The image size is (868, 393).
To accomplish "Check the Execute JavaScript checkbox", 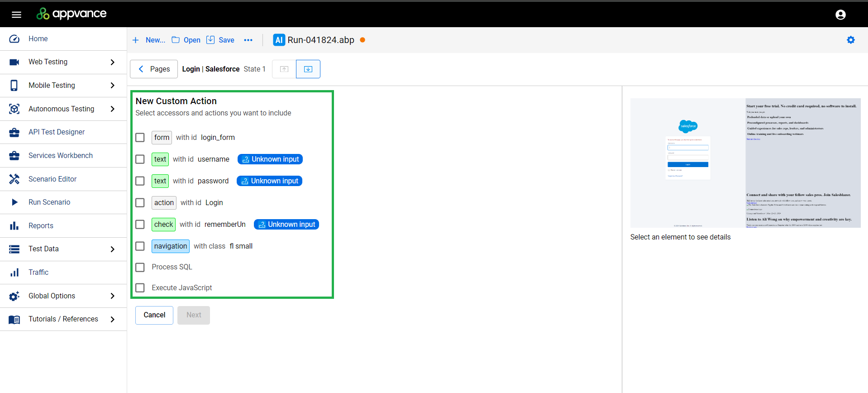I will tap(140, 288).
